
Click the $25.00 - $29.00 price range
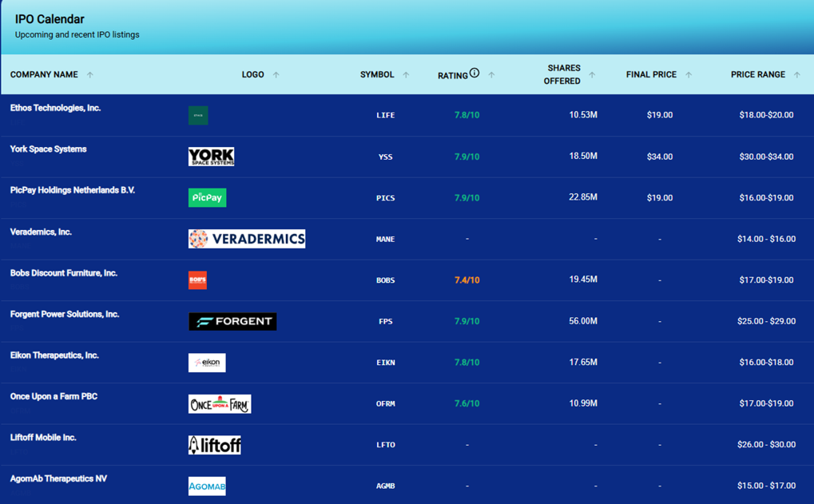[767, 321]
